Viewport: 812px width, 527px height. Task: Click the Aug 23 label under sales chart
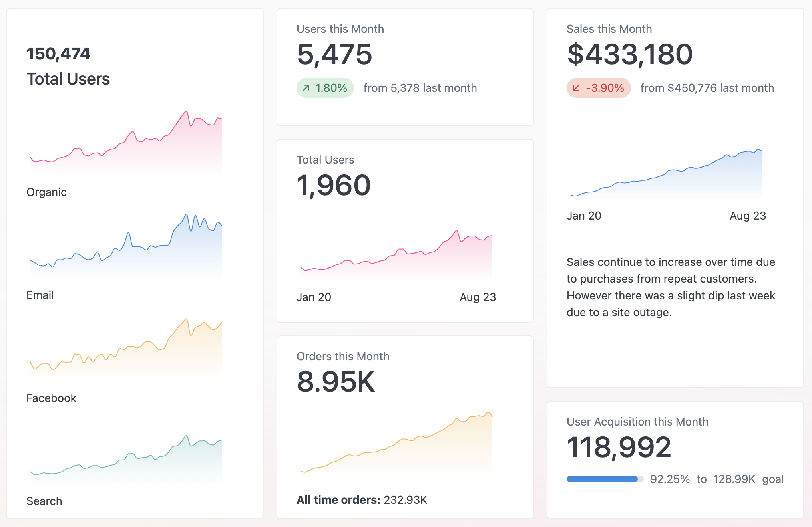click(x=748, y=216)
